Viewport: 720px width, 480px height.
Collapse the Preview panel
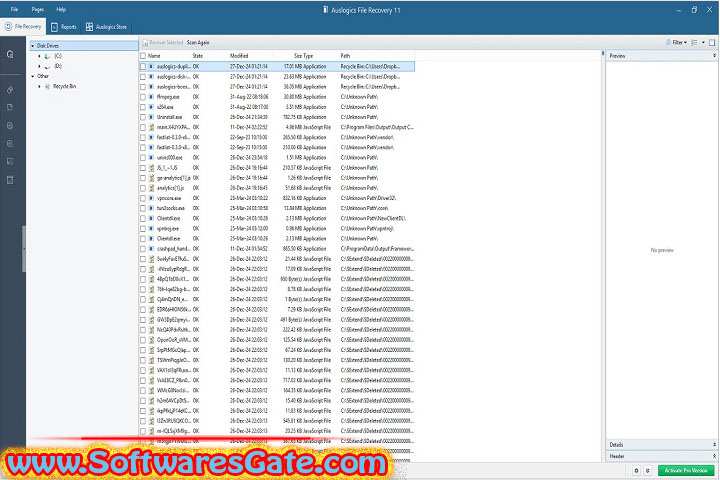click(714, 56)
